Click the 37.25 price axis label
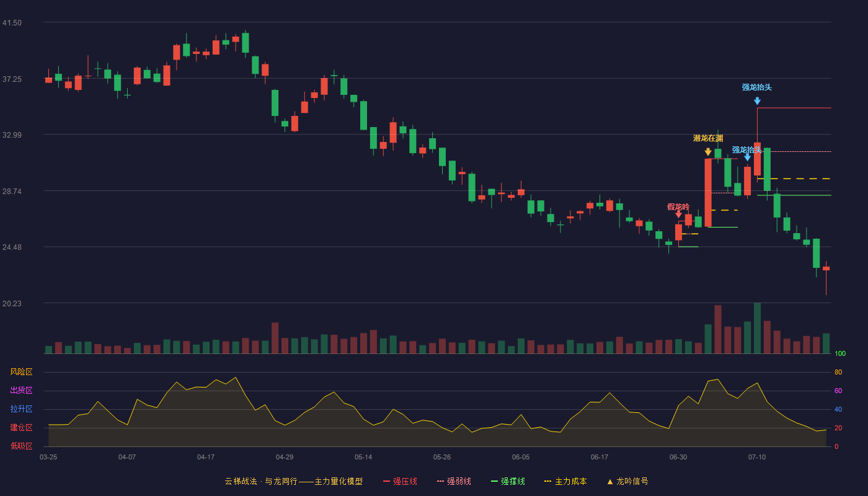 pyautogui.click(x=12, y=79)
